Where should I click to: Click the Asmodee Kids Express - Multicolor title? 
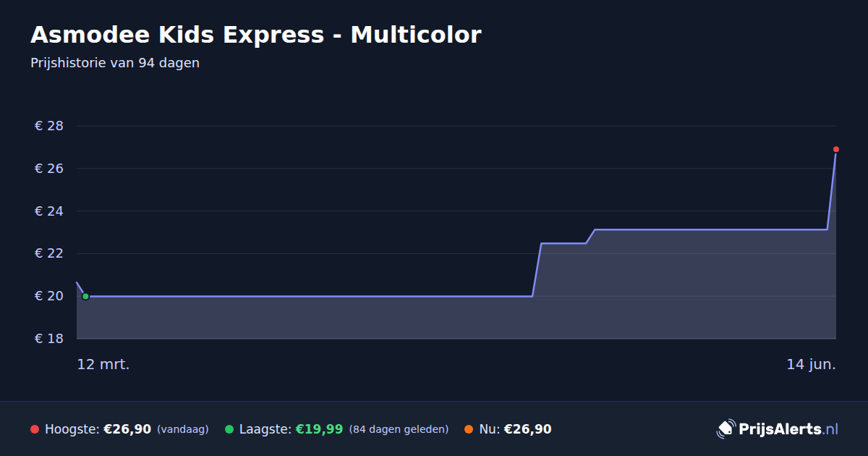click(x=255, y=35)
